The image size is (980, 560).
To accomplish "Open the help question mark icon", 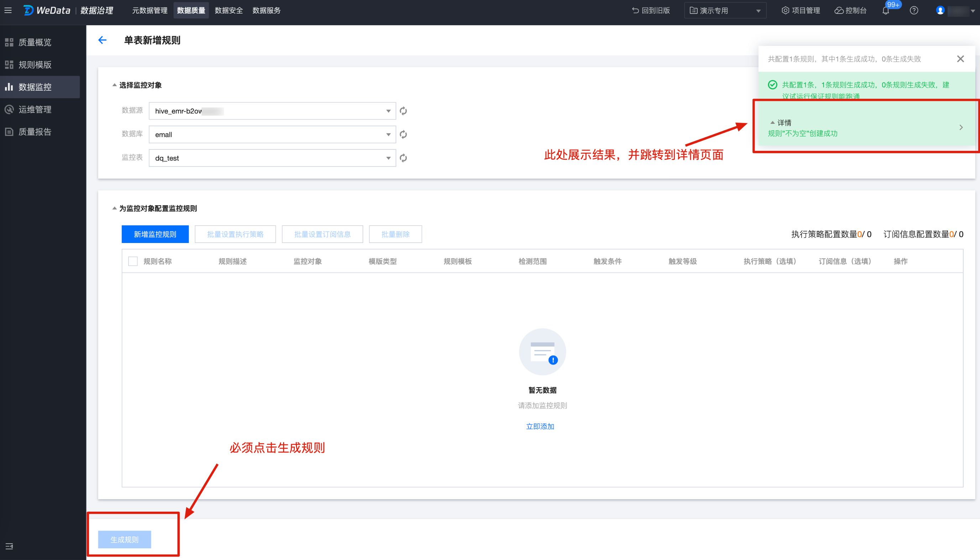I will click(x=914, y=11).
